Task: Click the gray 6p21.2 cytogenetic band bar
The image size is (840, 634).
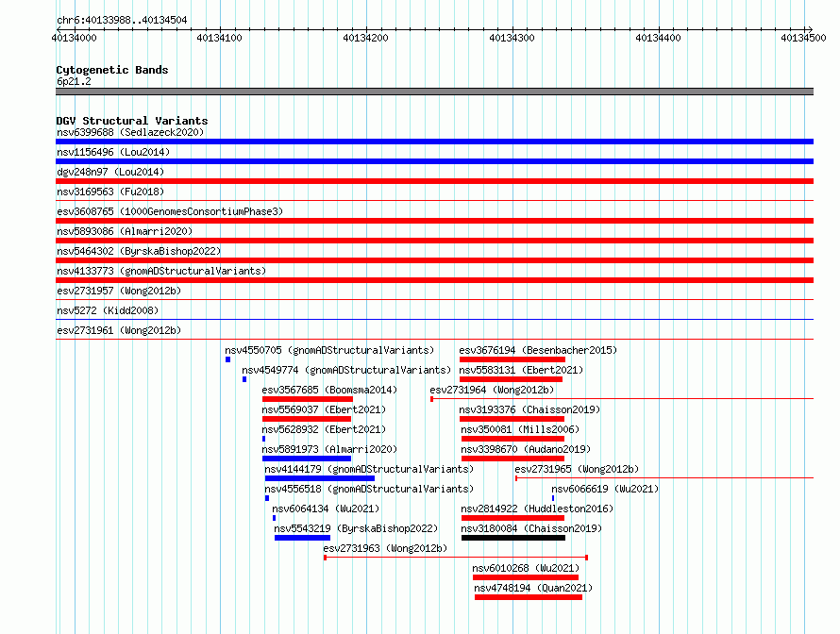Action: (434, 92)
